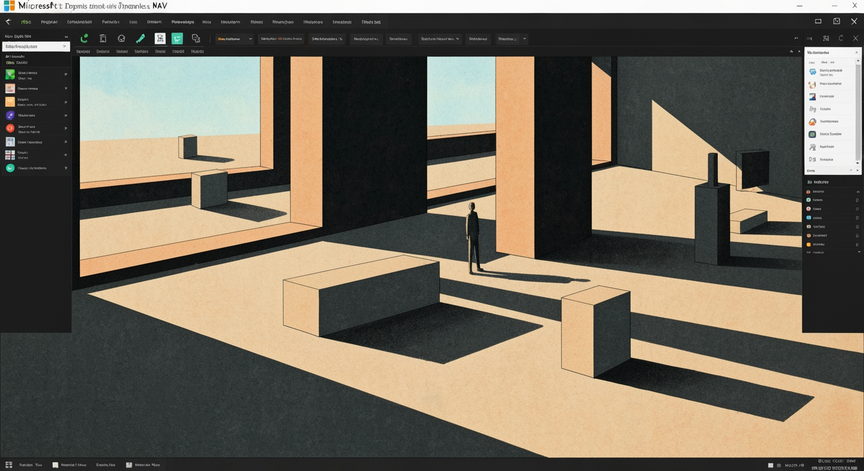Click the toolbar button with orange numbers
Viewport: 864px width, 471px height.
(x=281, y=39)
